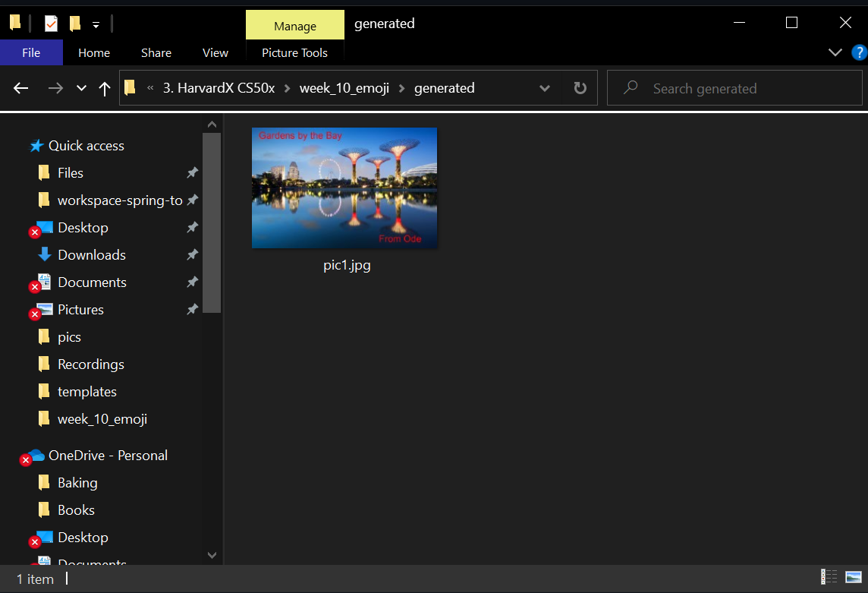The width and height of the screenshot is (868, 593).
Task: Select the pic1.jpg thumbnail
Action: point(344,188)
